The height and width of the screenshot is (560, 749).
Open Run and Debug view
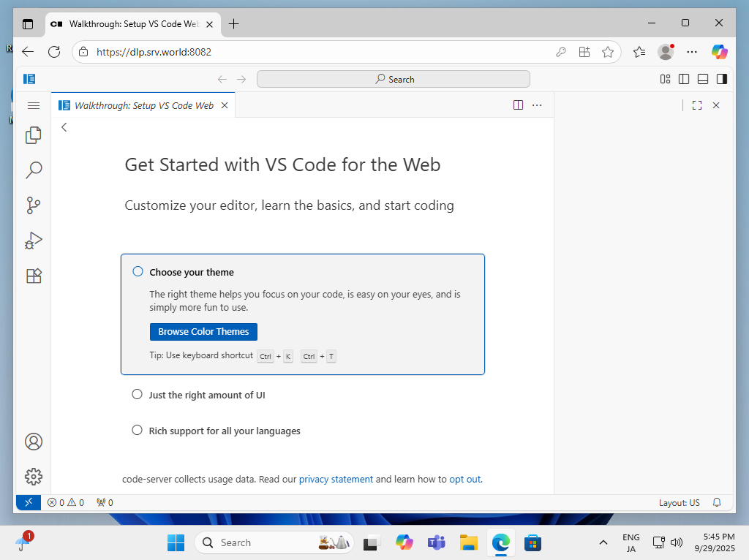click(33, 241)
